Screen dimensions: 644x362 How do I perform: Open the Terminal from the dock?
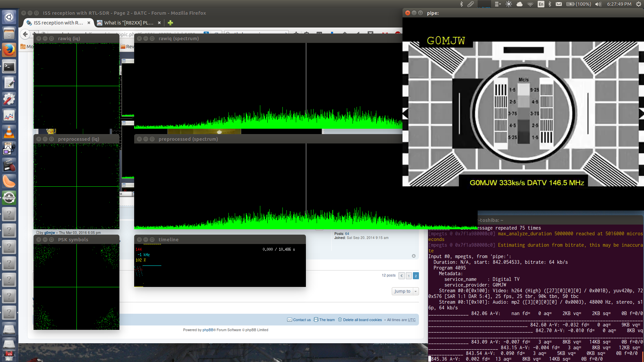[x=9, y=66]
